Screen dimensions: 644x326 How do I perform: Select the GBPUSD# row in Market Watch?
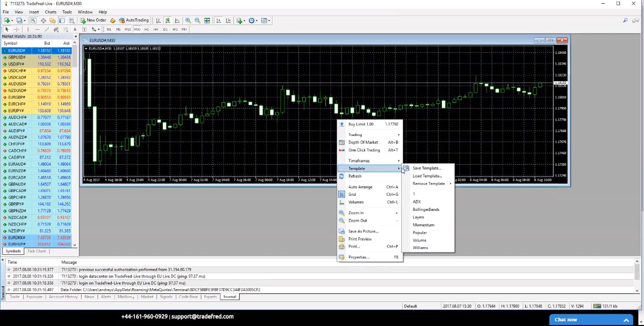(37, 57)
